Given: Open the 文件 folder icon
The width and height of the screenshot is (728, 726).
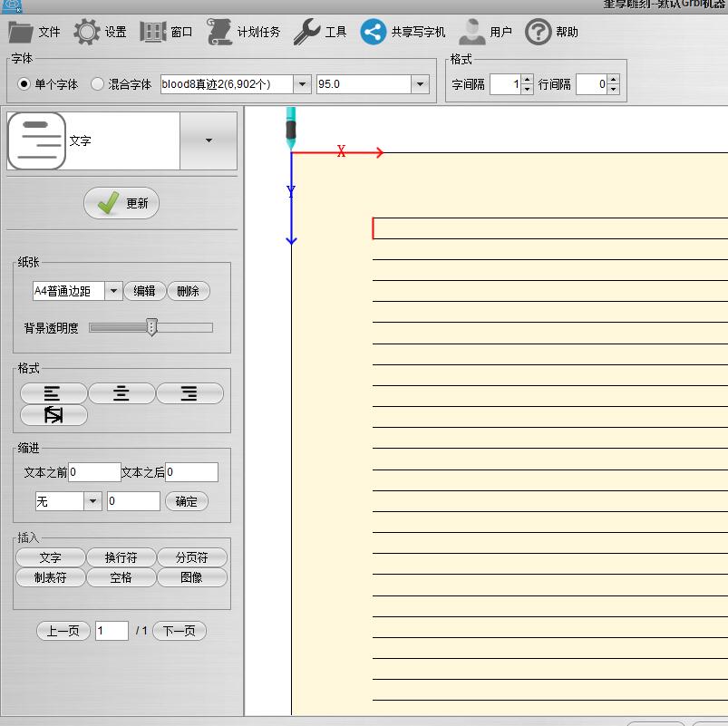Looking at the screenshot, I should (21, 32).
